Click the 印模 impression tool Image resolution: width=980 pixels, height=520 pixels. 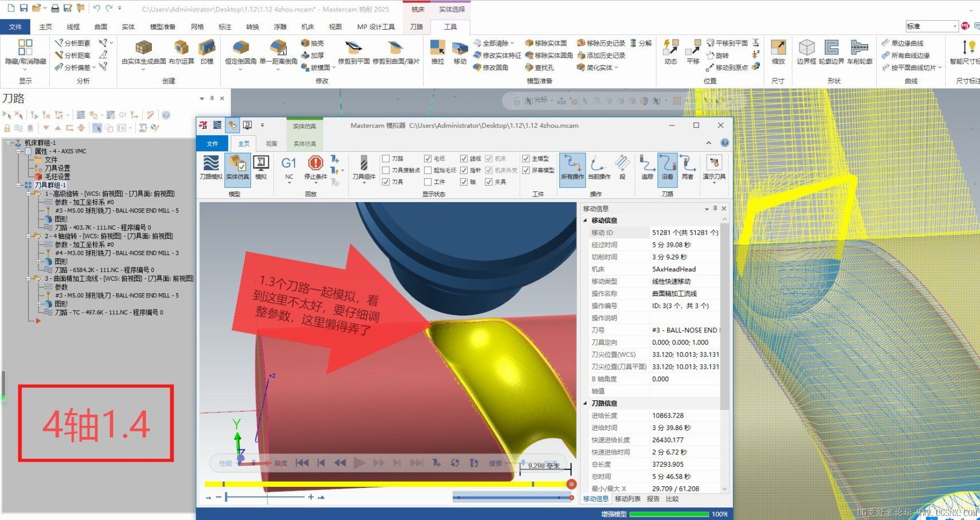point(207,53)
